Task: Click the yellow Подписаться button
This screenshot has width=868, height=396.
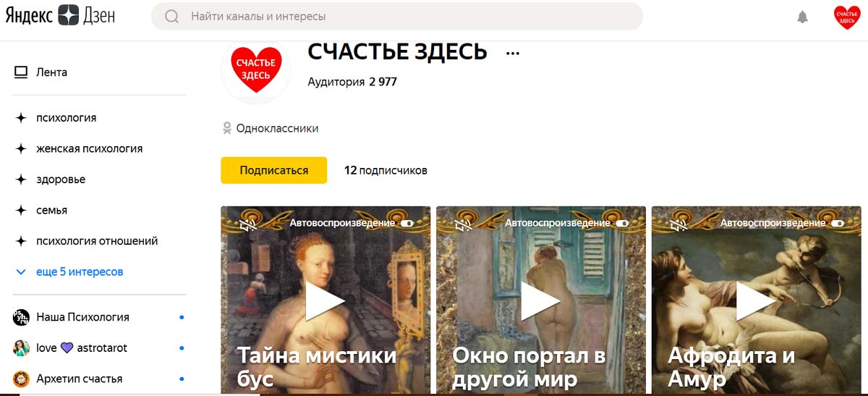Action: [274, 170]
